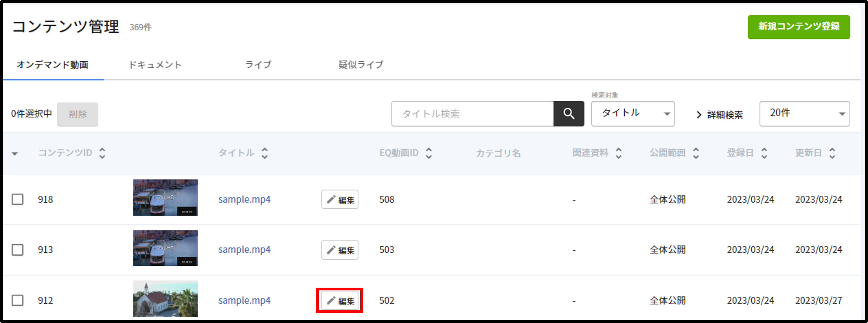Check the box for content 918

click(x=17, y=199)
